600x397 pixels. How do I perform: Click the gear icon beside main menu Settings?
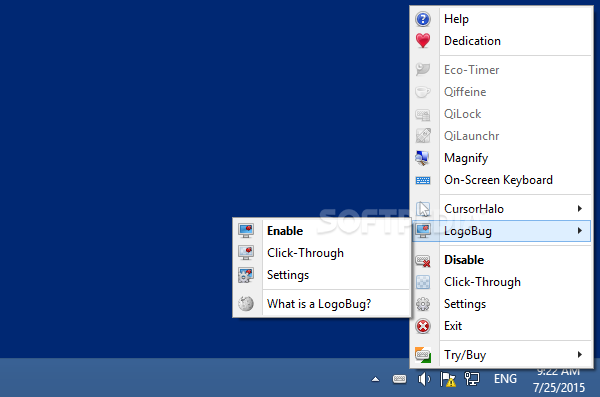[423, 304]
